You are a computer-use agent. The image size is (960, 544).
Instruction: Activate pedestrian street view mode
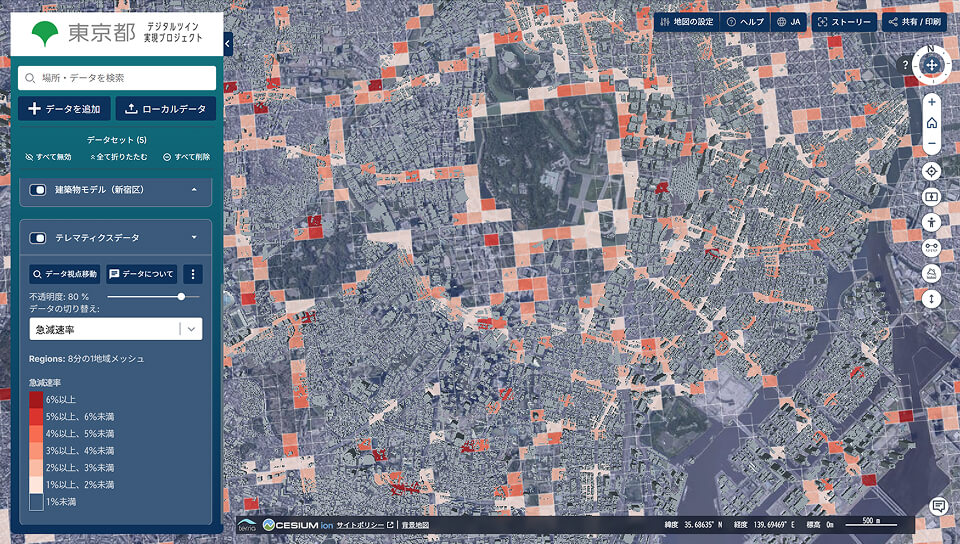pos(931,222)
